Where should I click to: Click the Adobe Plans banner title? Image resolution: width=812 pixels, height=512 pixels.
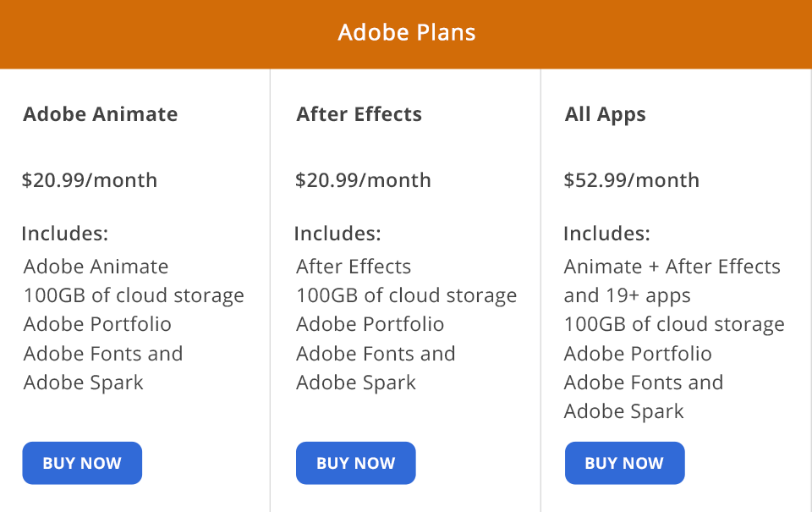[406, 33]
